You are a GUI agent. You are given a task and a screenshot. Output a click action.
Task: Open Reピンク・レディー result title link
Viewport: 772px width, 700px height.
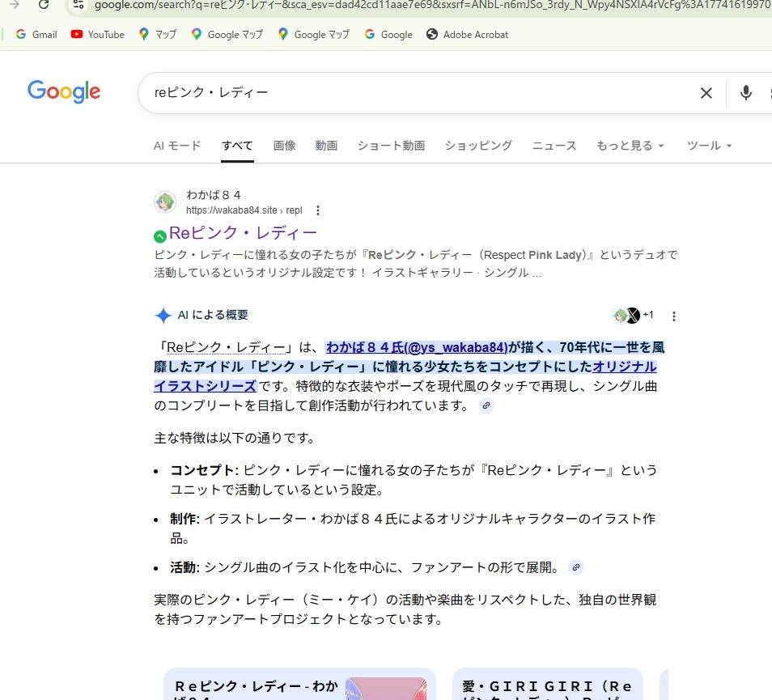click(243, 233)
